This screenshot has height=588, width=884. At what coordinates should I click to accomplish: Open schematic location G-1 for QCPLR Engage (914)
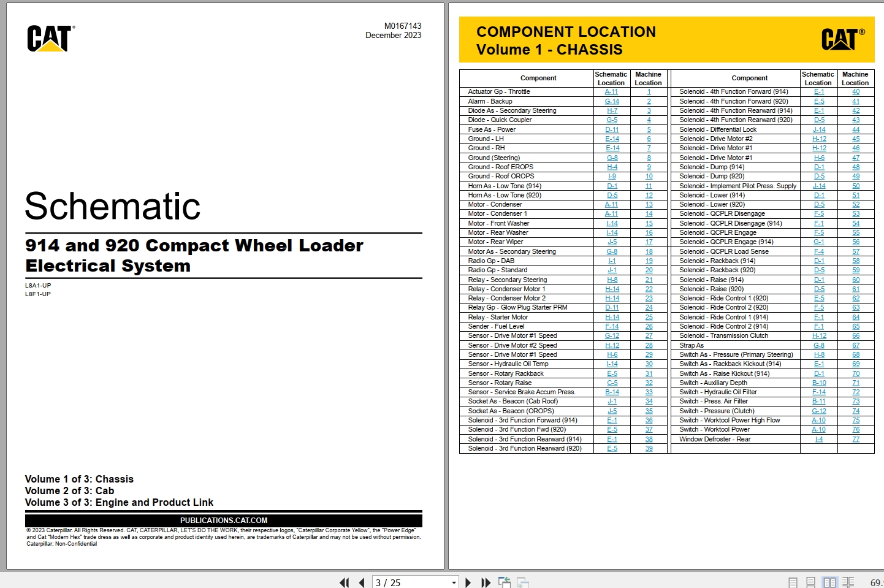point(819,242)
